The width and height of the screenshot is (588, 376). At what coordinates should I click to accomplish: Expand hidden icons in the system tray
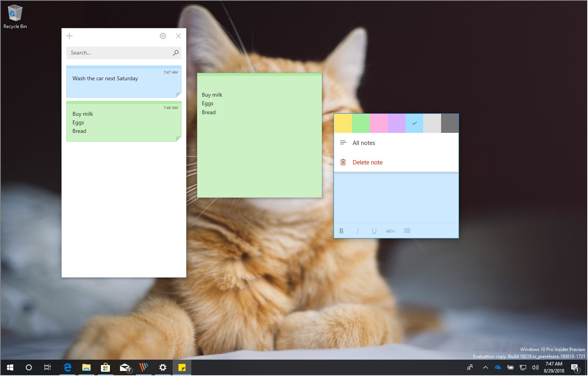click(x=486, y=367)
